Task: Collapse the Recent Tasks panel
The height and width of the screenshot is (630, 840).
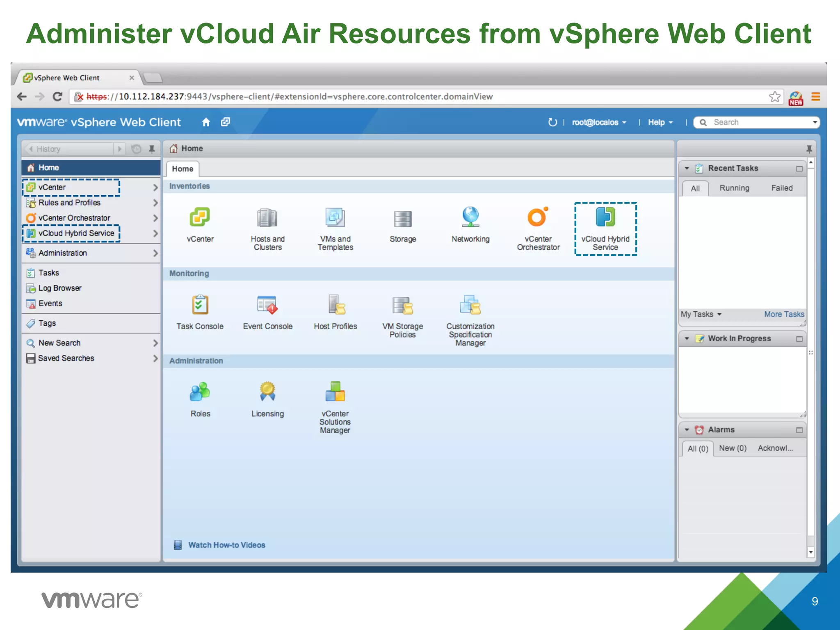Action: [x=687, y=168]
